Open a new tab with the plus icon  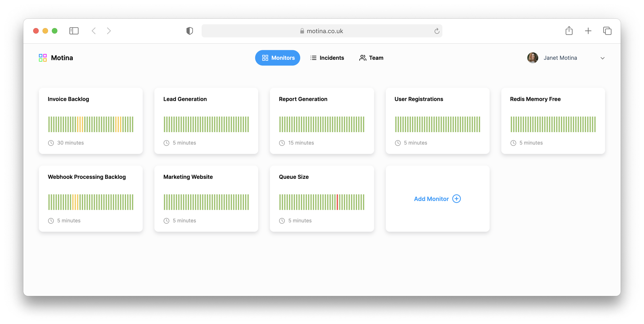[x=588, y=31]
